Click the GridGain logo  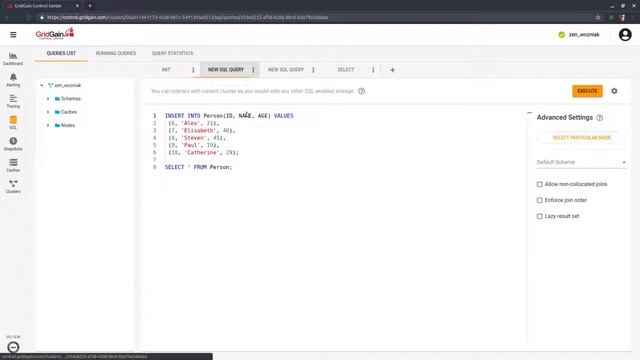coord(55,34)
